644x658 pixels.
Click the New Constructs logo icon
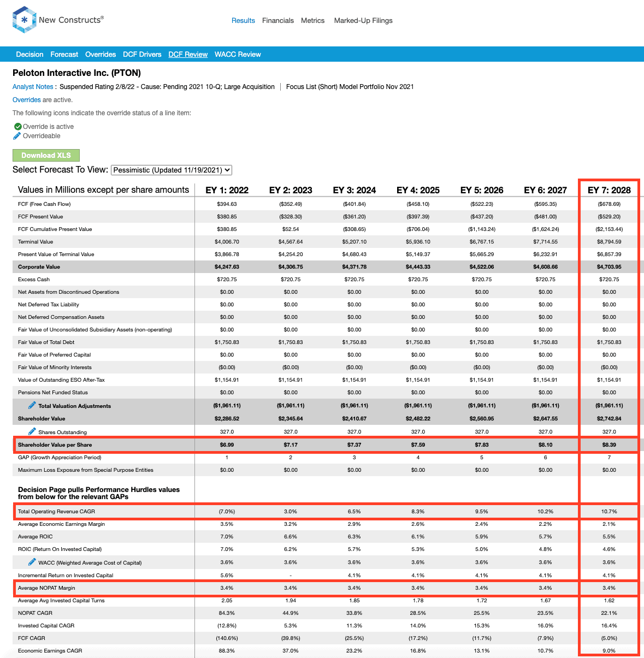click(24, 20)
